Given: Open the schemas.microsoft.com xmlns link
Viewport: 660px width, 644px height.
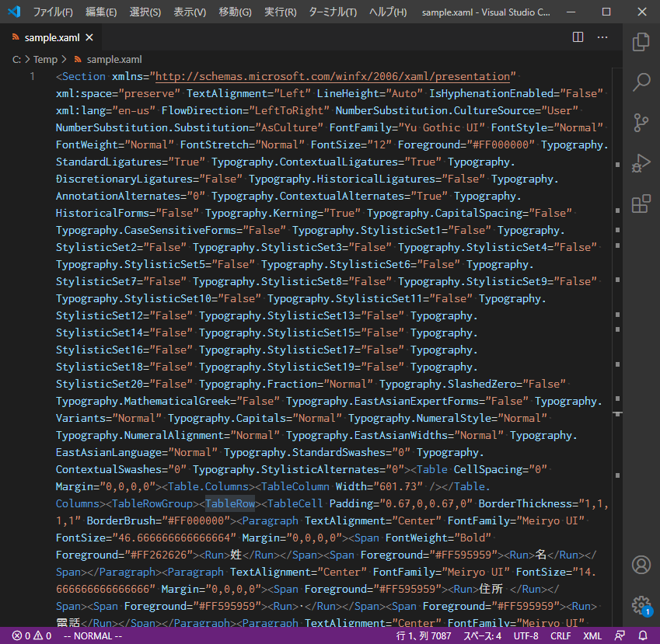Looking at the screenshot, I should click(x=333, y=77).
